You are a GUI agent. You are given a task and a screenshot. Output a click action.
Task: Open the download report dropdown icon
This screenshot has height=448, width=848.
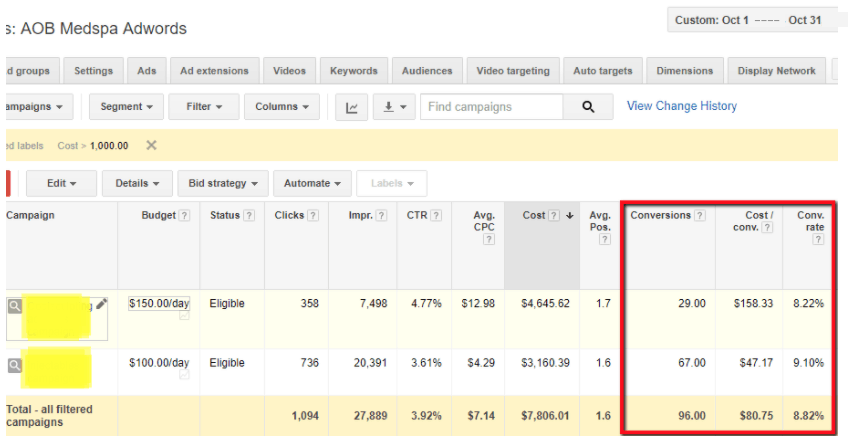pos(394,107)
